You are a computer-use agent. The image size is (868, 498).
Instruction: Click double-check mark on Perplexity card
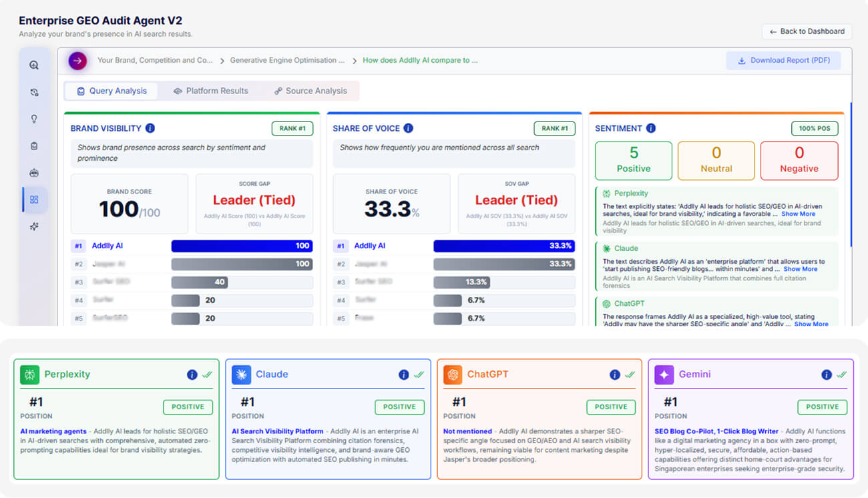click(207, 375)
